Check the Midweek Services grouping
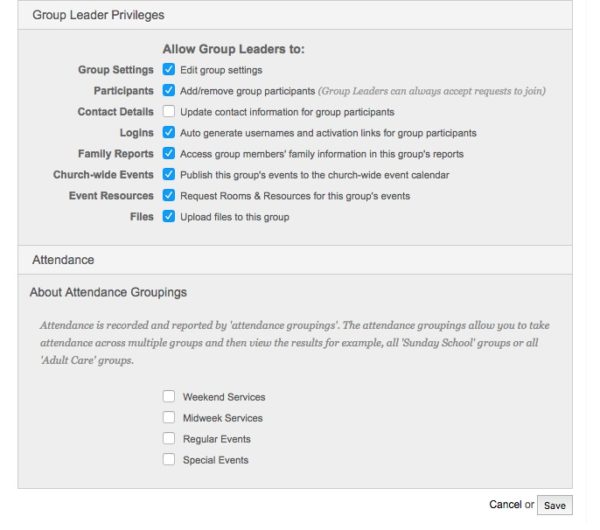The height and width of the screenshot is (530, 600). pyautogui.click(x=169, y=418)
